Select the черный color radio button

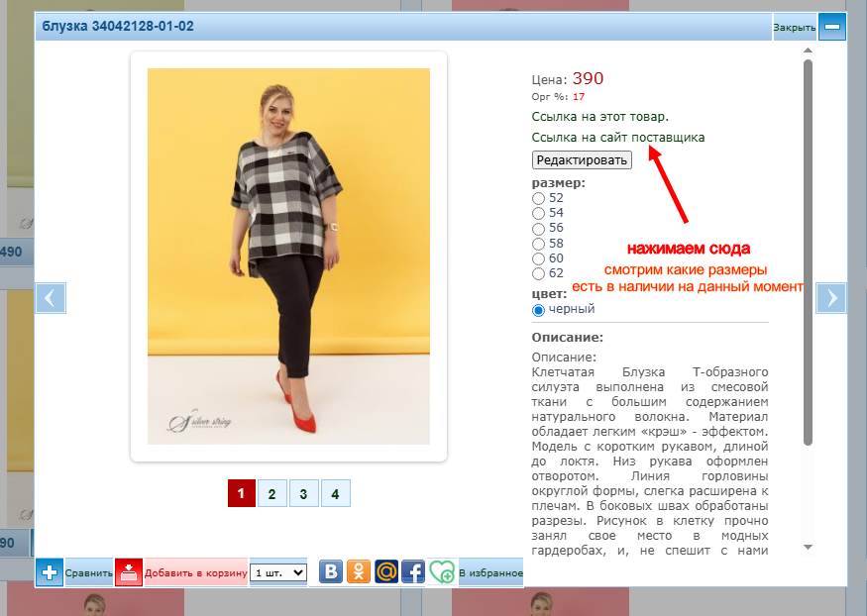click(x=538, y=310)
